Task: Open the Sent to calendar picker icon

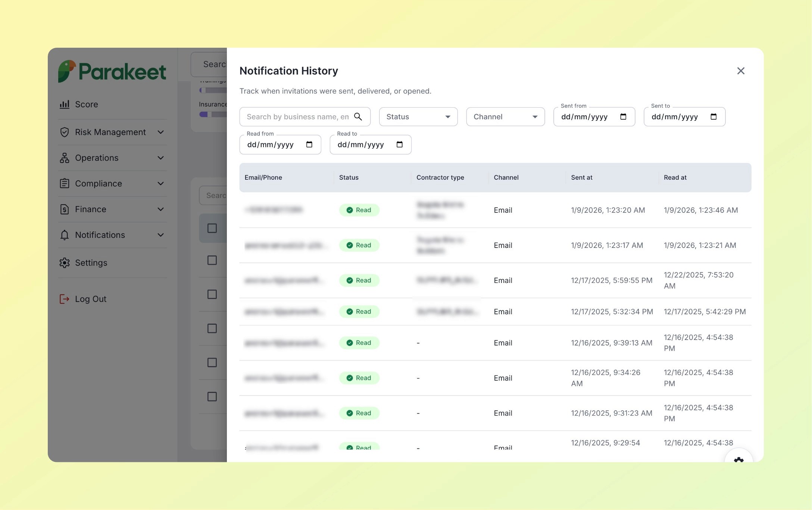Action: click(713, 117)
